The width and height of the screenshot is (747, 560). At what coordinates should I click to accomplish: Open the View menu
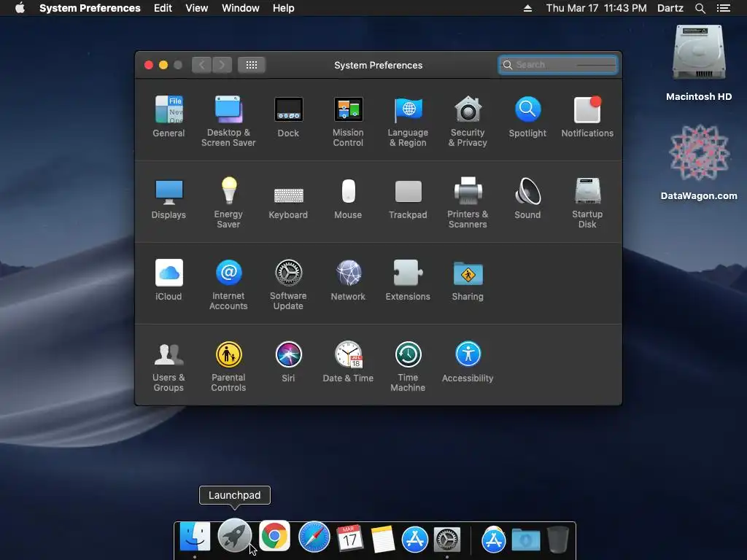[x=197, y=8]
